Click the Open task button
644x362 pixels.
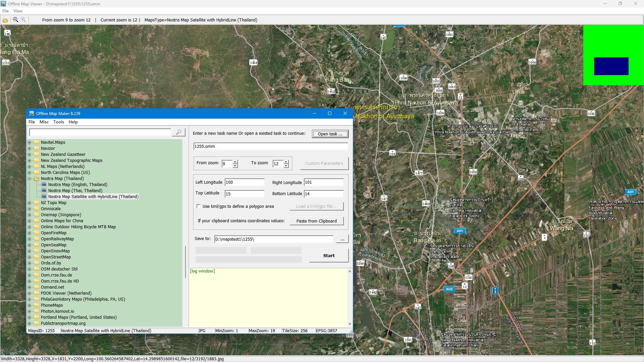[330, 134]
